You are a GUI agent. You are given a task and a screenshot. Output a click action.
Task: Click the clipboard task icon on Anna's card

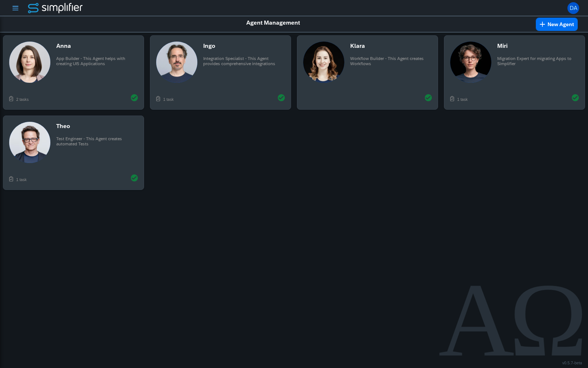[x=11, y=99]
